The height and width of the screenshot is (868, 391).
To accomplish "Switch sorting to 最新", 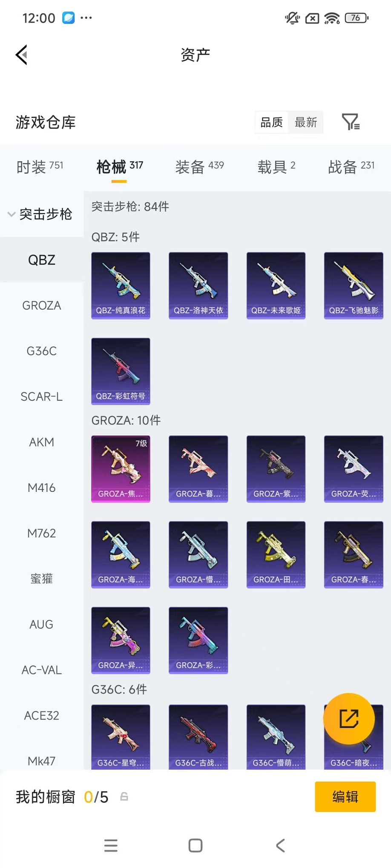I will pyautogui.click(x=306, y=123).
